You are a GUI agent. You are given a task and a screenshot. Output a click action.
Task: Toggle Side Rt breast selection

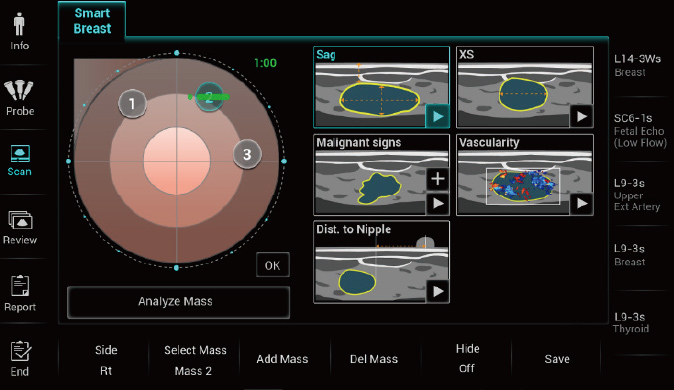coord(106,360)
